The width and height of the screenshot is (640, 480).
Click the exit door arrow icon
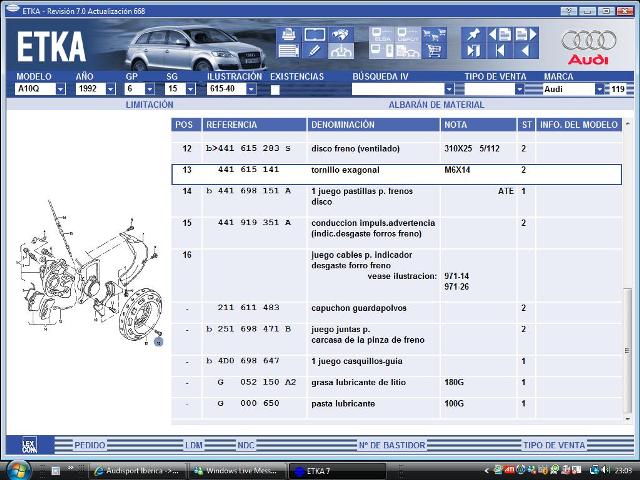(x=473, y=51)
